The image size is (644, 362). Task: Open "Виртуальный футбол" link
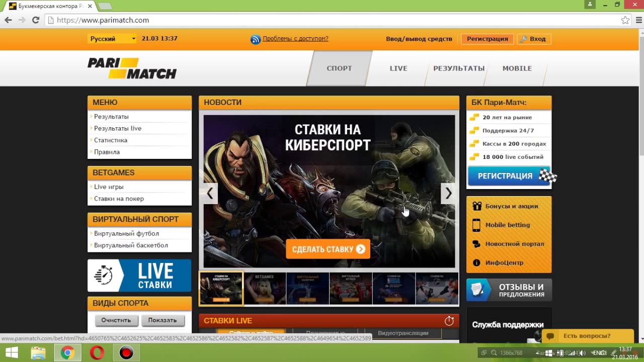point(126,233)
